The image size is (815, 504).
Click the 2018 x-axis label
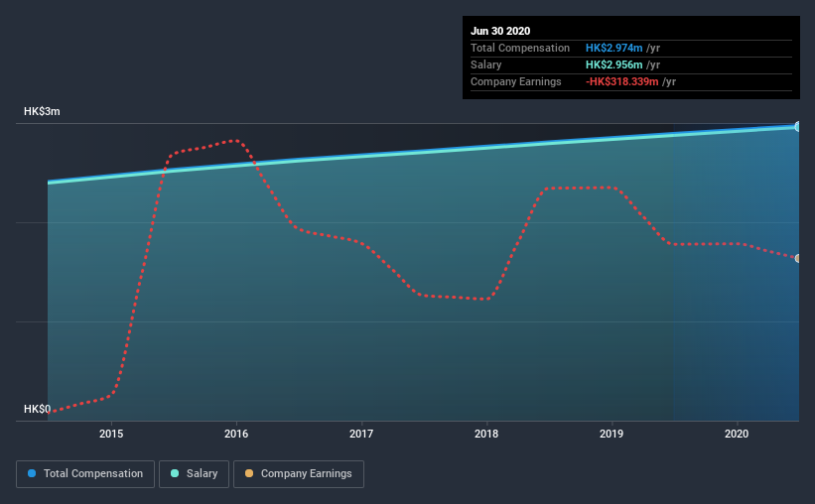pos(486,434)
